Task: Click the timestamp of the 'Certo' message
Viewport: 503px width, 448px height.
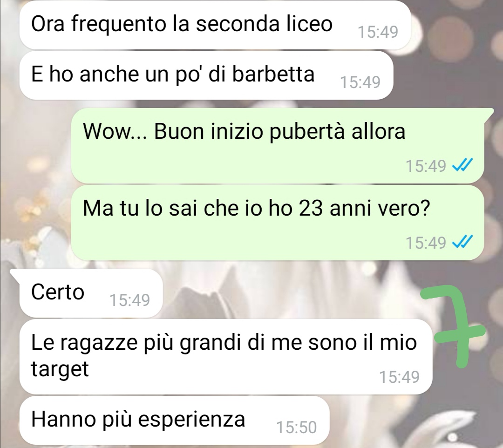Action: pos(129,300)
